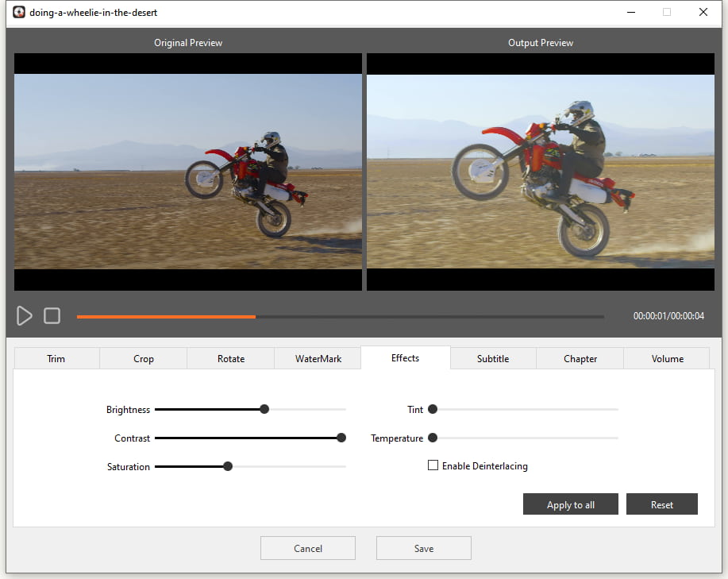Open the Crop tab

144,359
